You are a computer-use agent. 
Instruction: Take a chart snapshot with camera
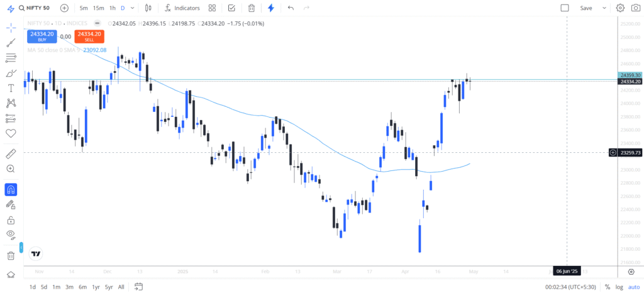point(635,8)
